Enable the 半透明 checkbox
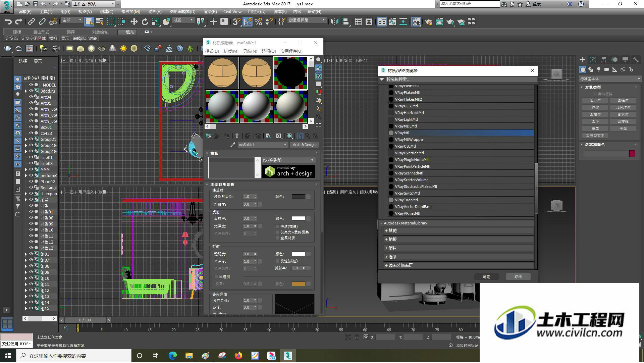Screen dimensions: 644x363 pyautogui.click(x=216, y=277)
